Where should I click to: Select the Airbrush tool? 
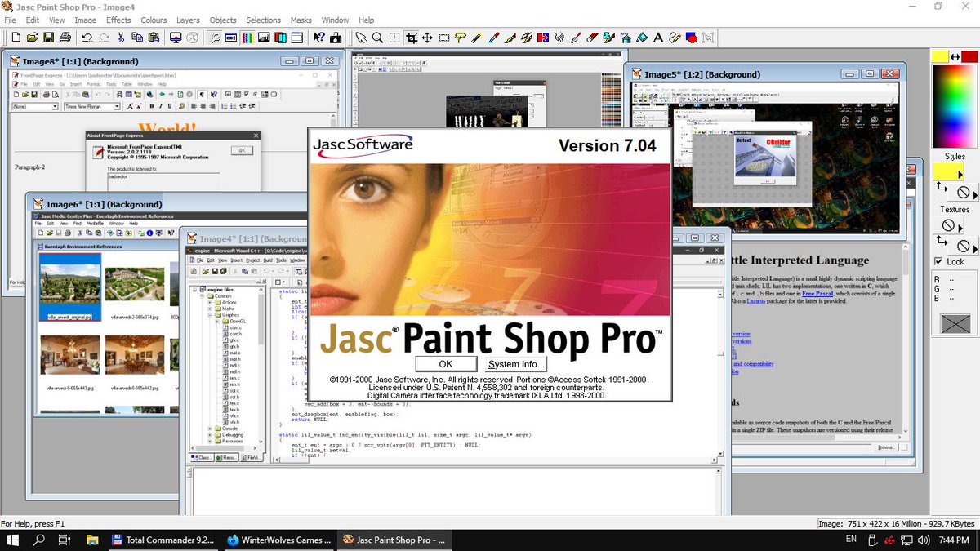tap(626, 38)
